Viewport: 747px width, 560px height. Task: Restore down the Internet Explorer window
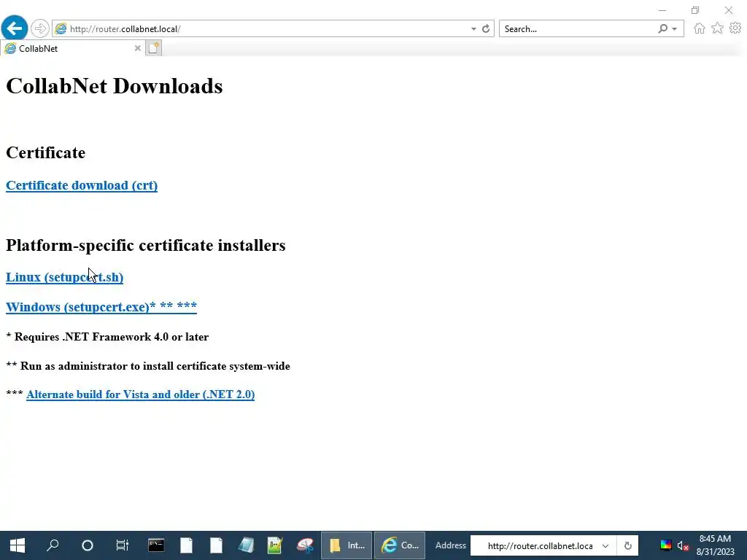(x=695, y=10)
